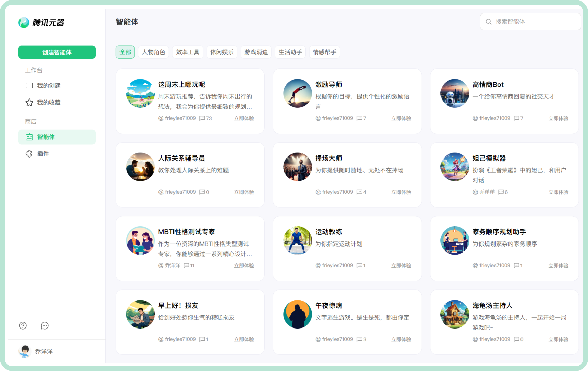Click the 创建智能体 button
The width and height of the screenshot is (588, 371).
pyautogui.click(x=56, y=52)
